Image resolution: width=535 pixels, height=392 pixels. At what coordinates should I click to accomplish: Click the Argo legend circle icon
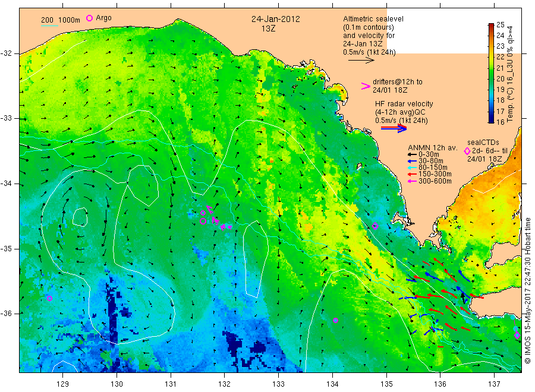pos(90,18)
